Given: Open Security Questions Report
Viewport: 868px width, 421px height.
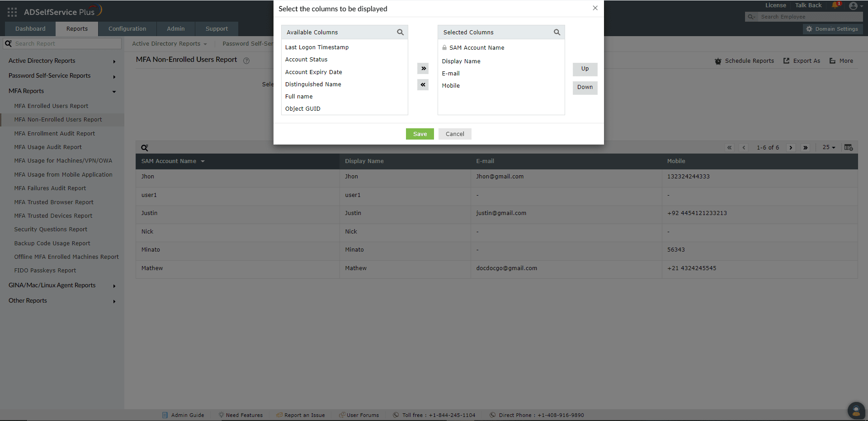Looking at the screenshot, I should pos(51,229).
